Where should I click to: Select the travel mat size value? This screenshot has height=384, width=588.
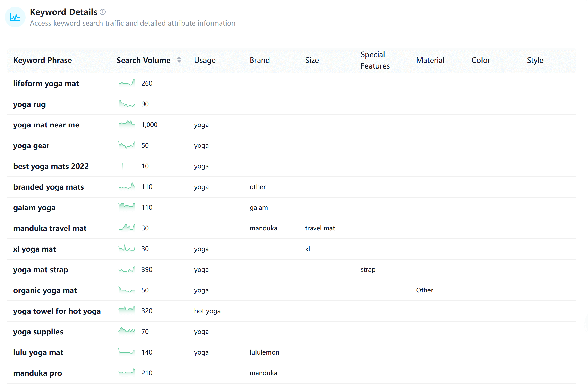320,228
